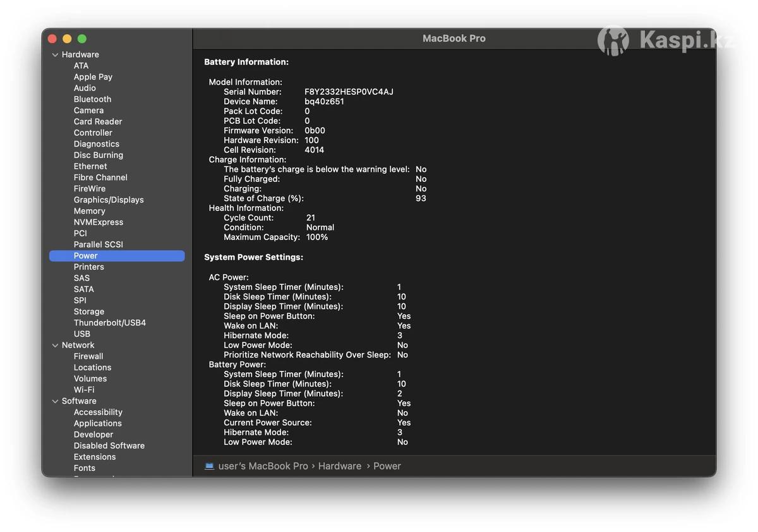Select Applications under Software
This screenshot has height=532, width=758.
tap(97, 423)
